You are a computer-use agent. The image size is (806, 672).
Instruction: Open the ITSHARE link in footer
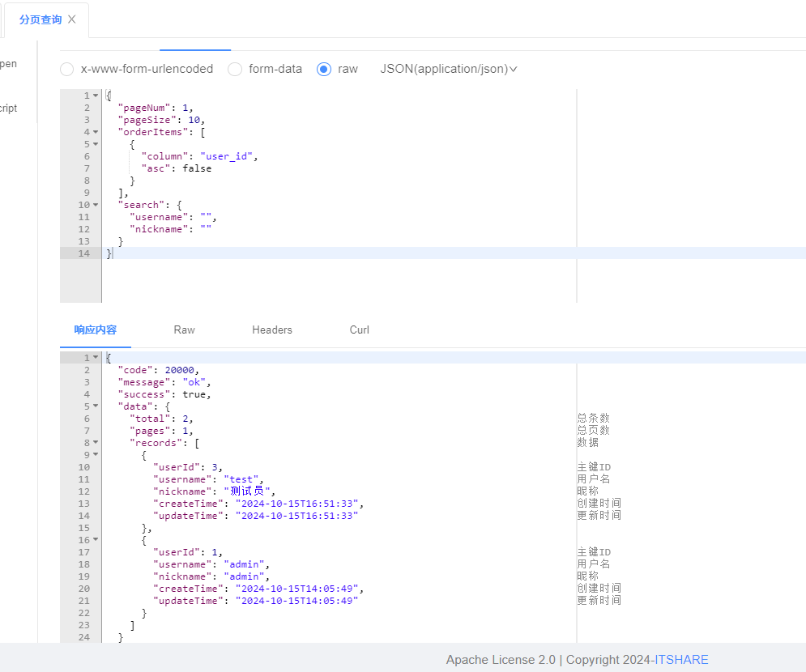(681, 660)
